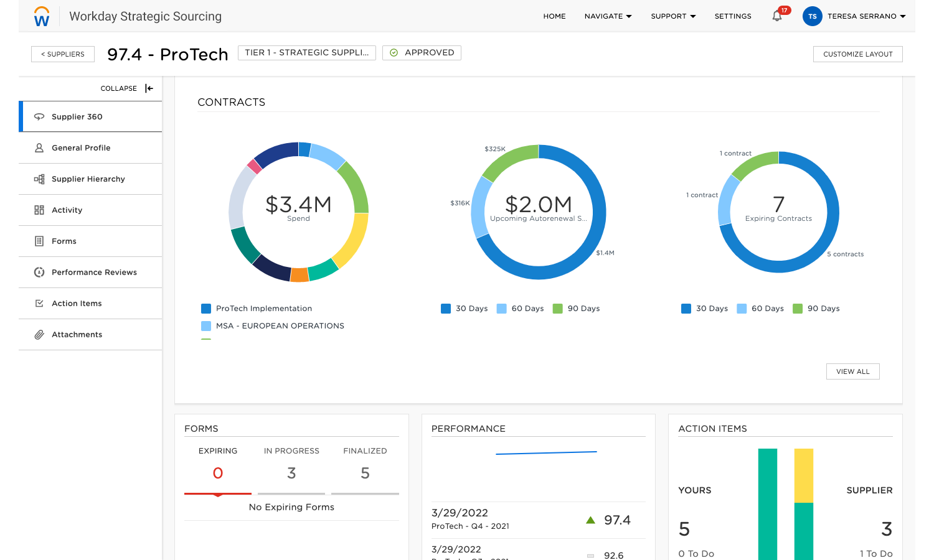Viewport: 934px width, 560px height.
Task: Click MSA - European Operations legend swatch
Action: pyautogui.click(x=206, y=326)
